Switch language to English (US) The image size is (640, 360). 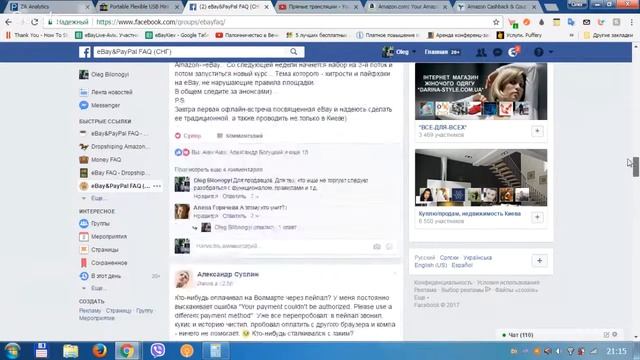431,265
